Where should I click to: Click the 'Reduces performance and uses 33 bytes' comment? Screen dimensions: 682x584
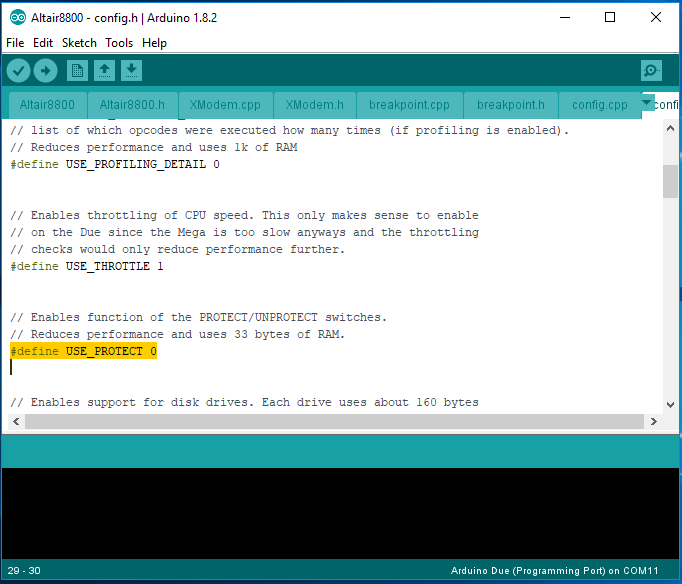pos(177,334)
